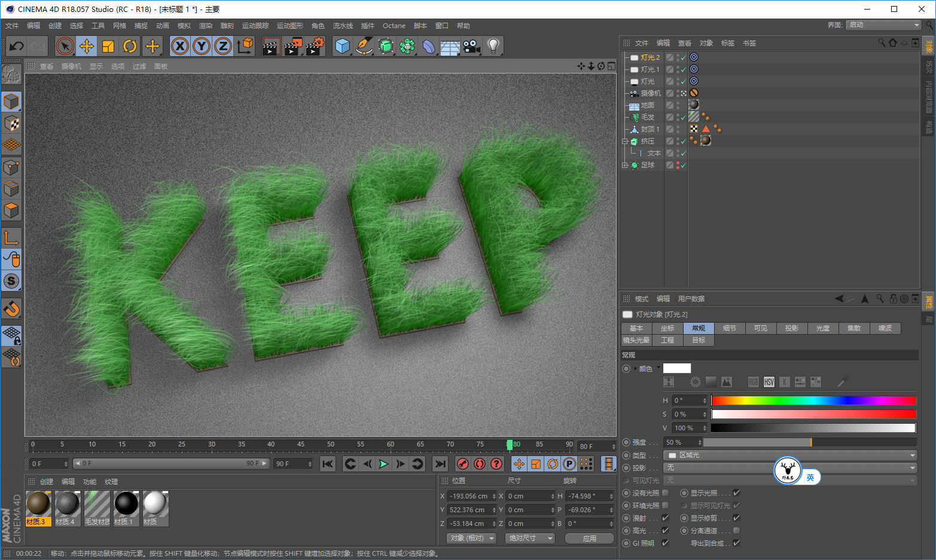Click the record active objects keyframe button
The image size is (936, 560).
click(463, 464)
